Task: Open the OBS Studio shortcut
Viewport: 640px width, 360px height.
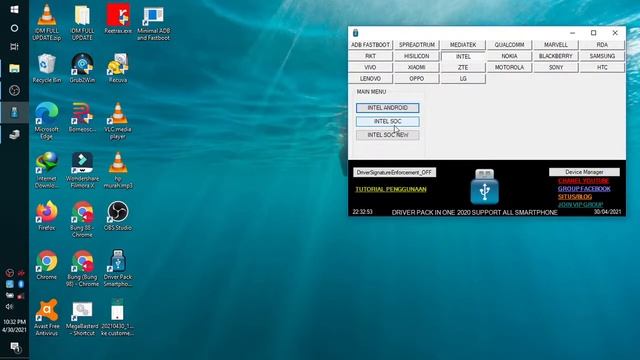Action: (118, 216)
